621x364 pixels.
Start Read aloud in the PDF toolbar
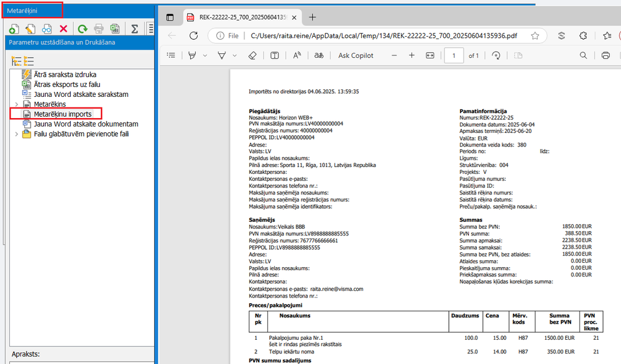click(x=297, y=55)
